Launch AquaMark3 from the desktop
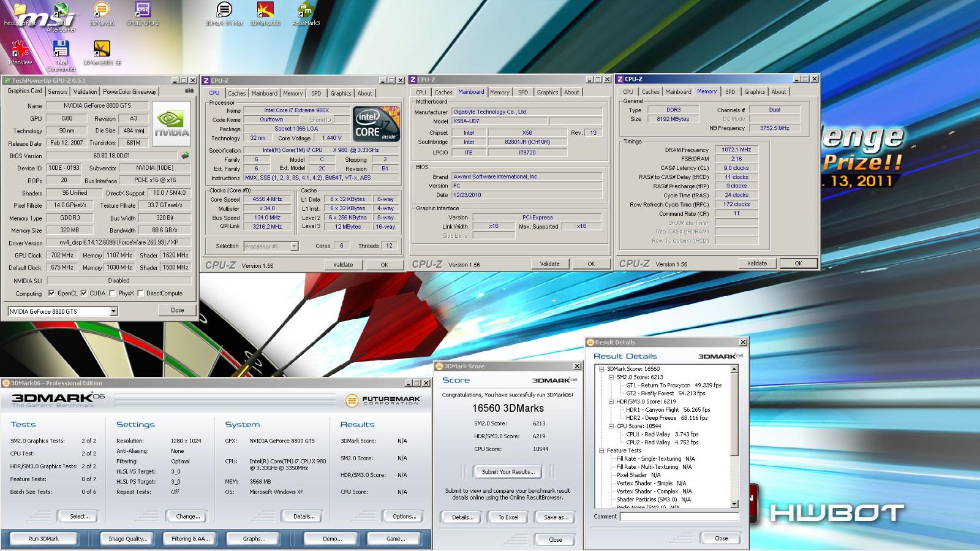980x551 pixels. tap(306, 13)
